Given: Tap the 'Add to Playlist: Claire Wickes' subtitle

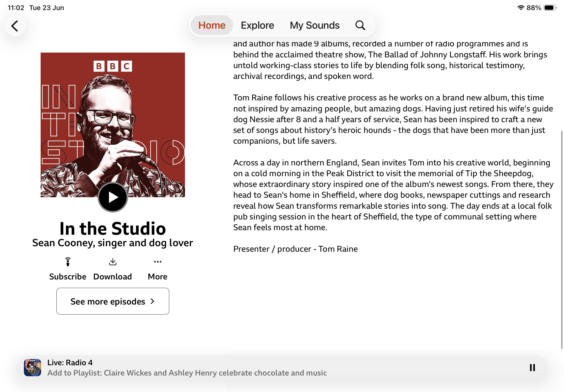Looking at the screenshot, I should (187, 373).
